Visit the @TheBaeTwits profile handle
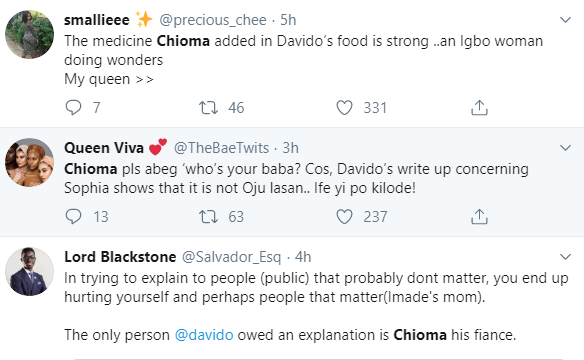The width and height of the screenshot is (584, 360). [221, 148]
